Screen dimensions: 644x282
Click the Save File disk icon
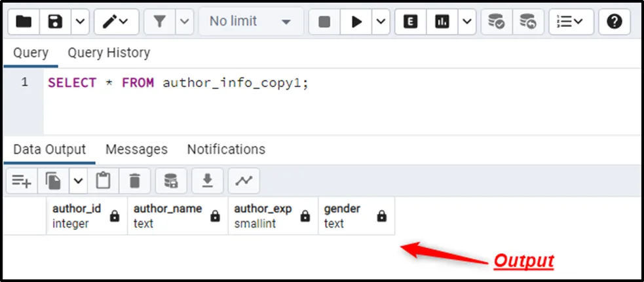(x=56, y=22)
